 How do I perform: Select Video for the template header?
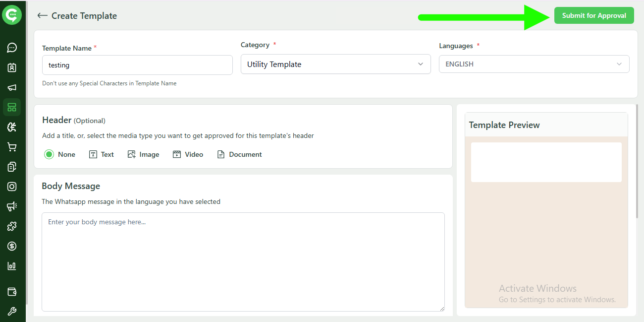[188, 154]
